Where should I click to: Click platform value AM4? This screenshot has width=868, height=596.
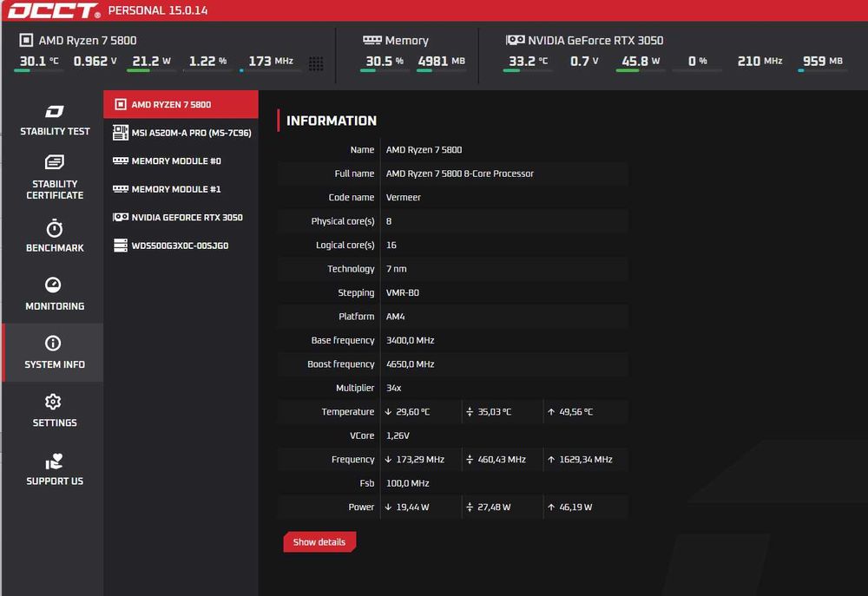click(x=395, y=316)
